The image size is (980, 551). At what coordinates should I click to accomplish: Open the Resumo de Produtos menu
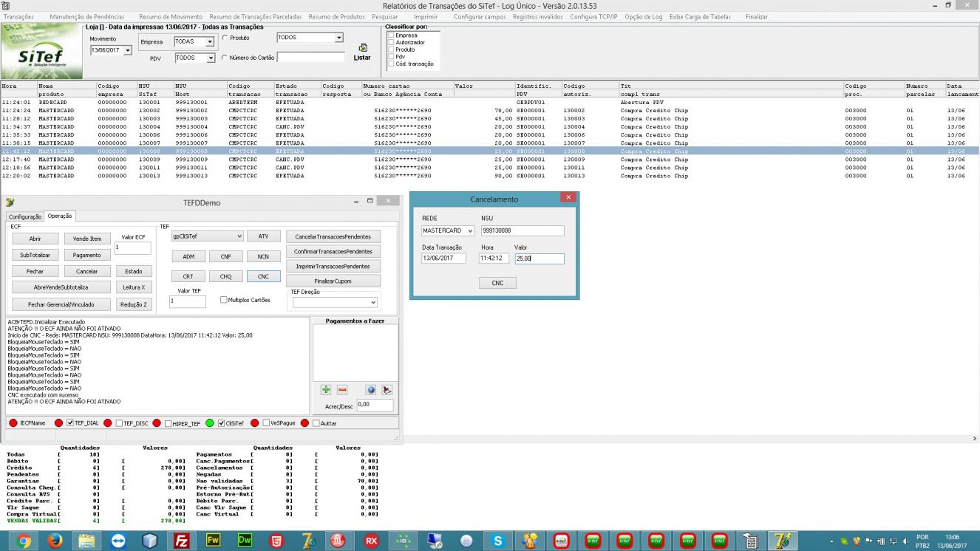click(x=336, y=16)
